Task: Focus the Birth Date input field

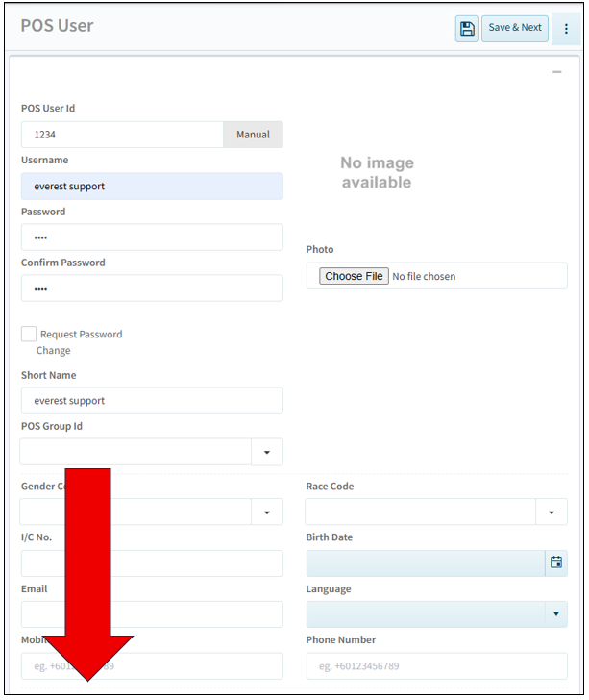Action: click(425, 563)
